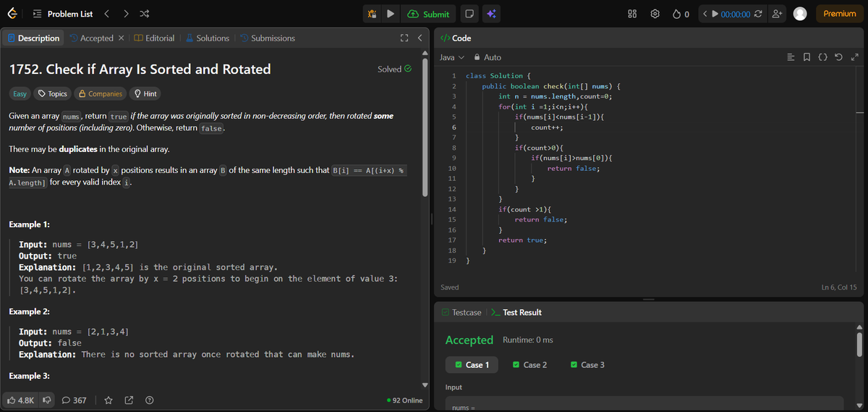Click the invite user icon

pyautogui.click(x=777, y=14)
